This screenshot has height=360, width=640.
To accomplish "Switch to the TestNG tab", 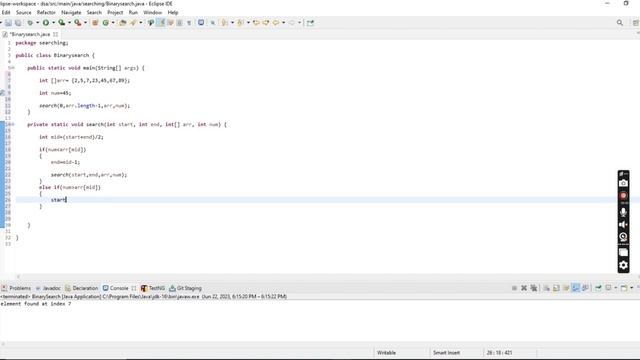I will click(153, 288).
